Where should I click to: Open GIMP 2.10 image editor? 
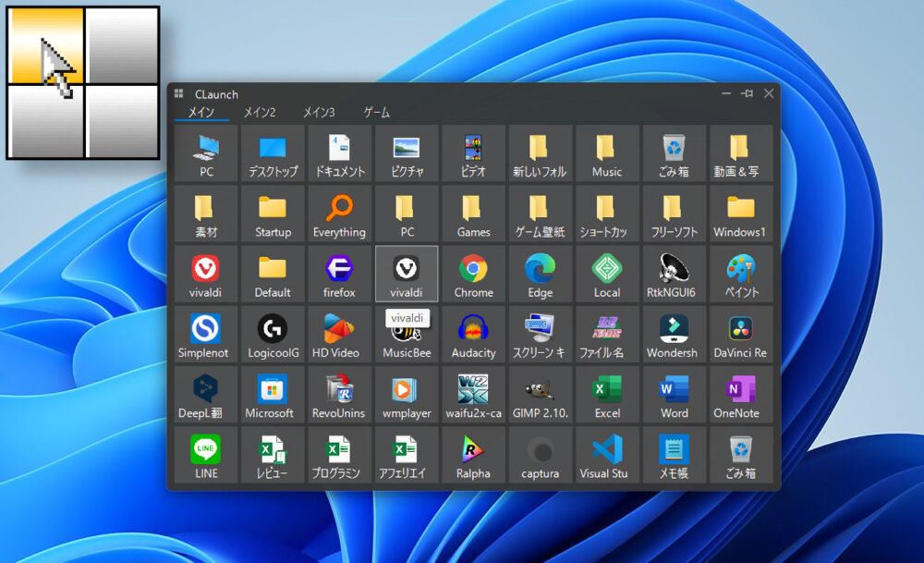click(540, 396)
